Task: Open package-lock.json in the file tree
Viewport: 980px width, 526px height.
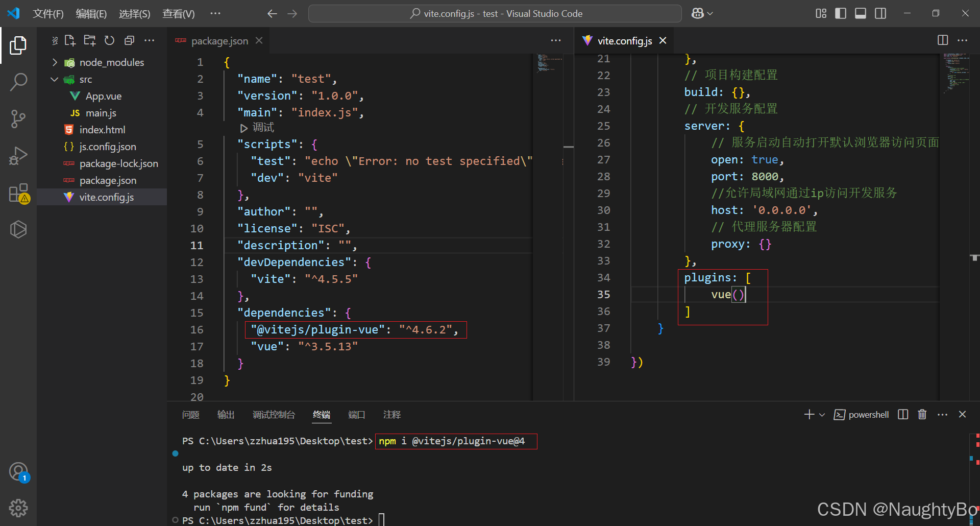Action: click(102, 163)
